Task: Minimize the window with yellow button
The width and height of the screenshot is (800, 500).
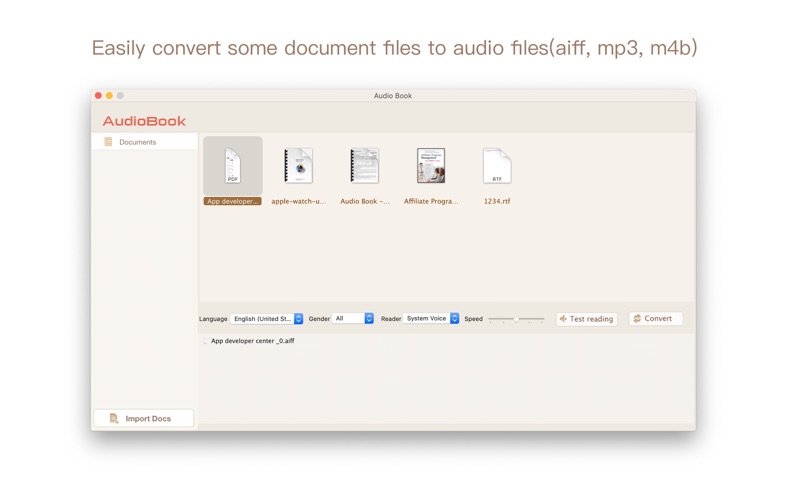Action: 109,95
